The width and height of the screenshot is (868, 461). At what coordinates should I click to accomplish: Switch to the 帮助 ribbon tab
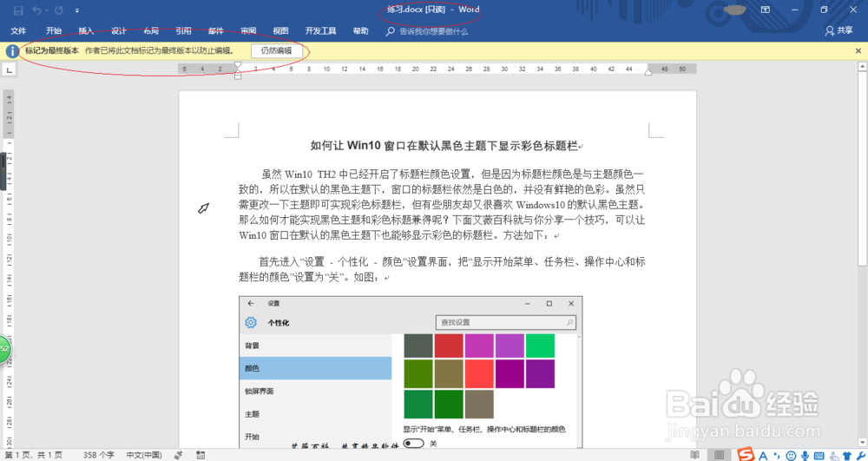[x=360, y=31]
